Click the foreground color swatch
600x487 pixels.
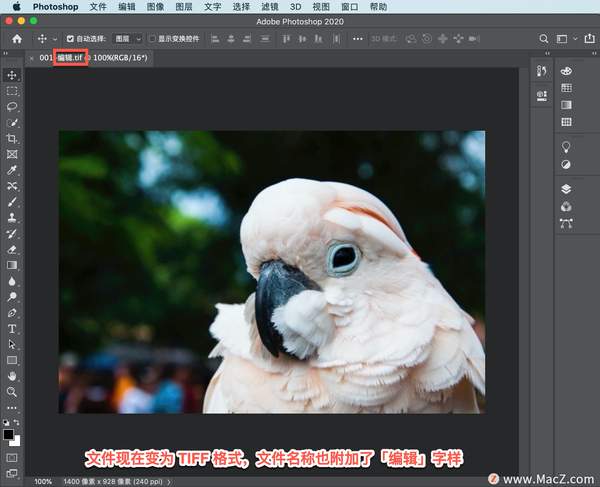9,434
